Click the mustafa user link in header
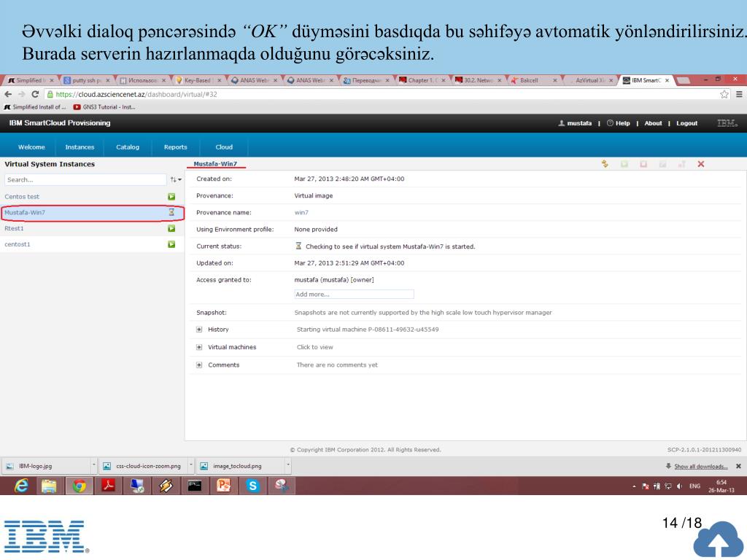The width and height of the screenshot is (747, 560). click(x=575, y=123)
